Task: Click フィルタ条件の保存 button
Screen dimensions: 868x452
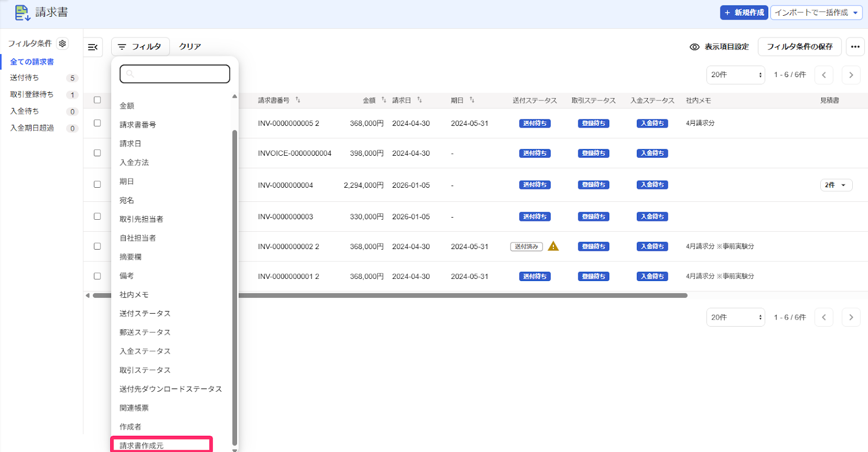Action: (800, 47)
